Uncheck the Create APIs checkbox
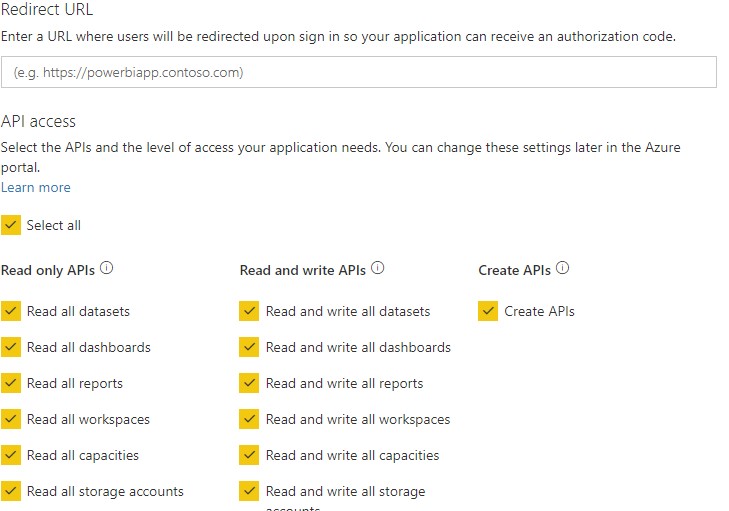Viewport: 729px width, 511px height. point(489,311)
